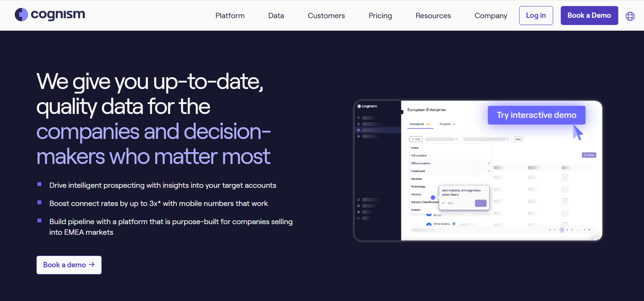
Task: Click the back arrow in the 6/12 tooltip
Action: [443, 203]
